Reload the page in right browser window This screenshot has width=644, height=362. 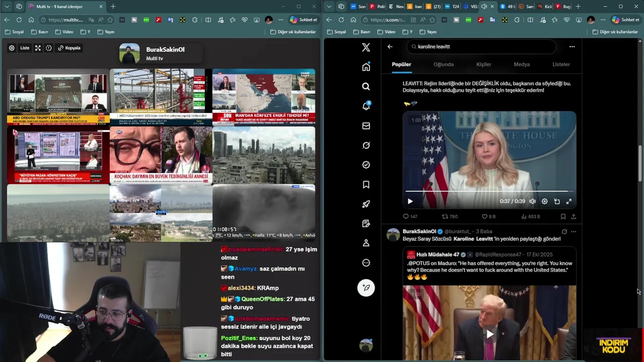pos(341,20)
